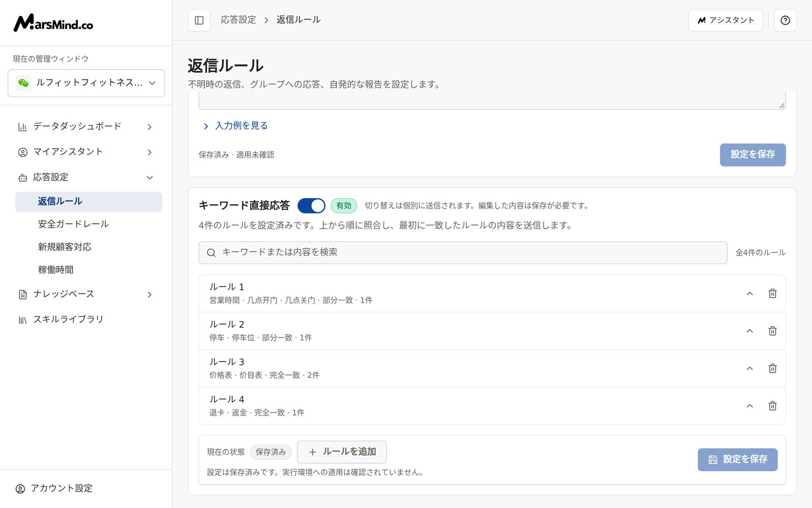
Task: Click the アシスタント button in header
Action: tap(726, 20)
